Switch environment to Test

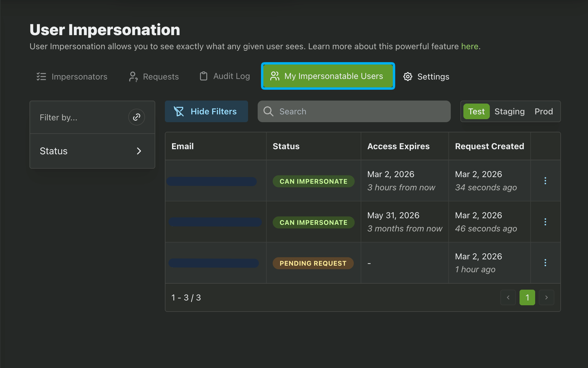476,111
